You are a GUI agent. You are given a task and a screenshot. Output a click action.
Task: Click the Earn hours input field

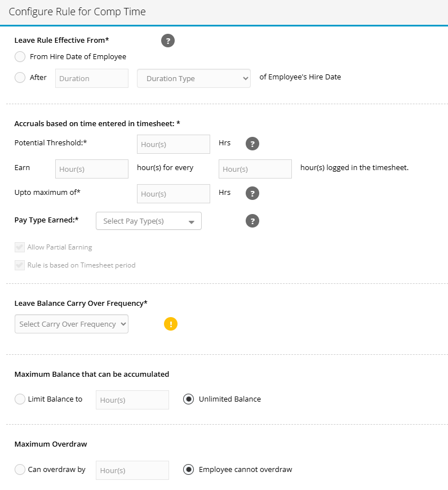pos(92,169)
